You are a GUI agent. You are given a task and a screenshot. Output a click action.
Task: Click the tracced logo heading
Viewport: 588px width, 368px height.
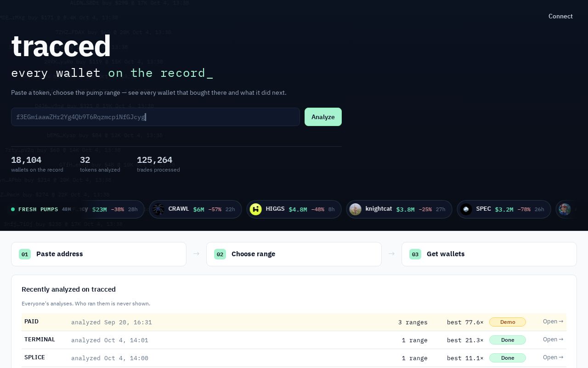coord(61,46)
